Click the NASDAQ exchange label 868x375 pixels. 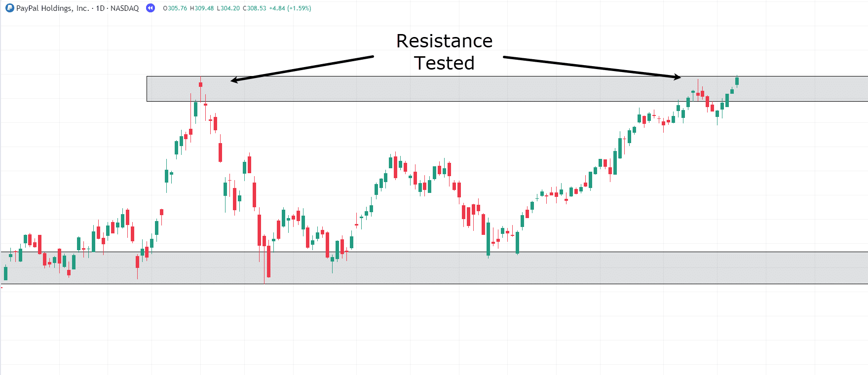point(125,8)
